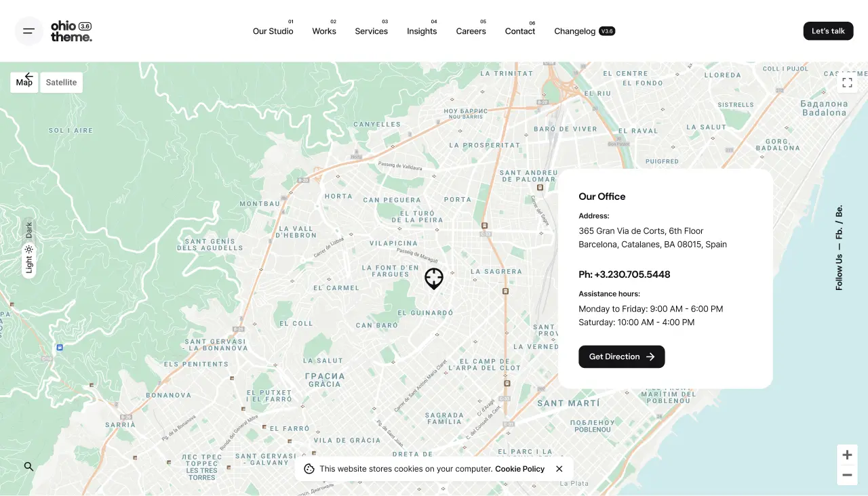
Task: Open search with the magnifier icon
Action: coord(28,466)
